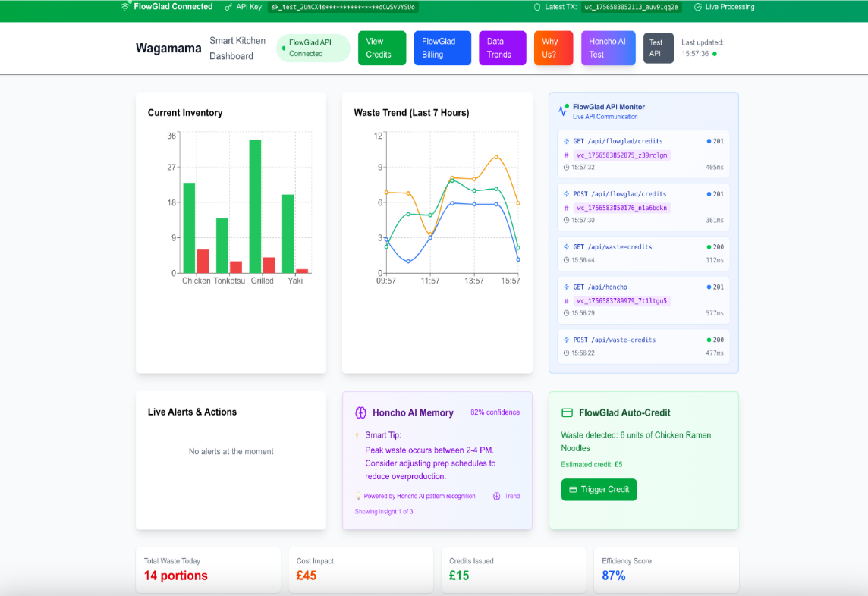Click the green Grilled inventory bar
Screen dimensions: 868x596
[x=255, y=206]
